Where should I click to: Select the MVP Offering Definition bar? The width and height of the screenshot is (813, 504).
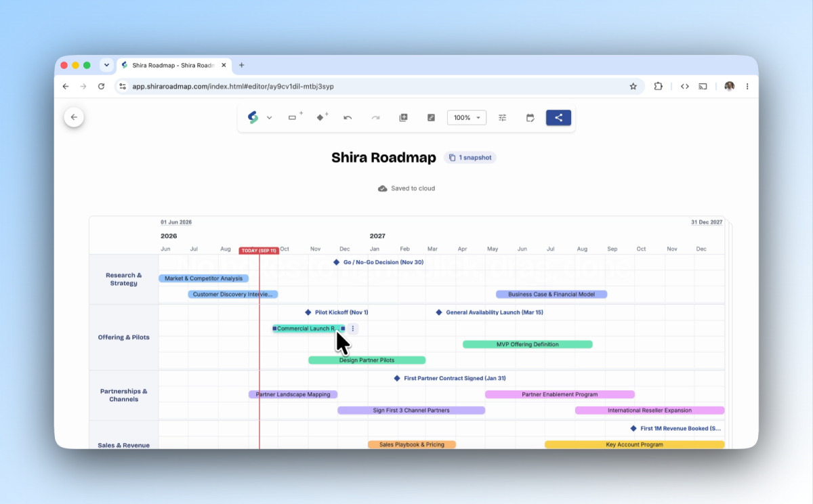pos(528,345)
